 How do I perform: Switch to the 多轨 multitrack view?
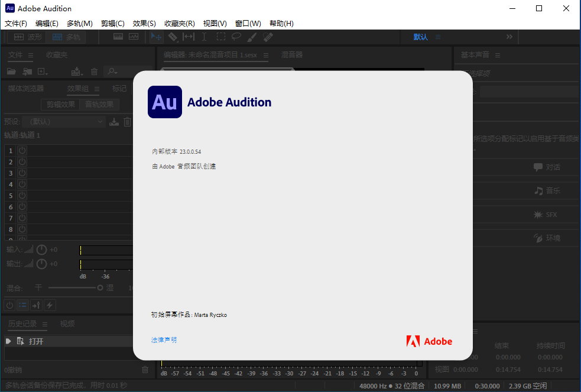point(66,37)
